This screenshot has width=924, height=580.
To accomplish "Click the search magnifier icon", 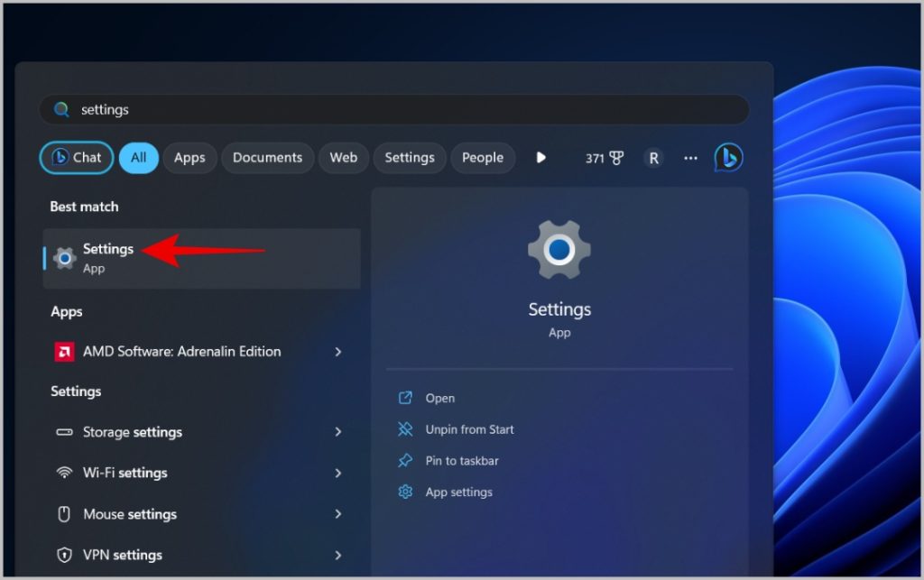I will tap(61, 109).
